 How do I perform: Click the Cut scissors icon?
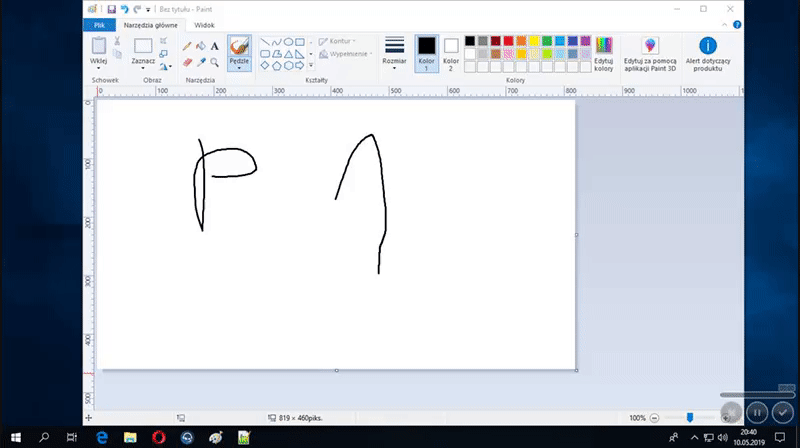point(117,41)
